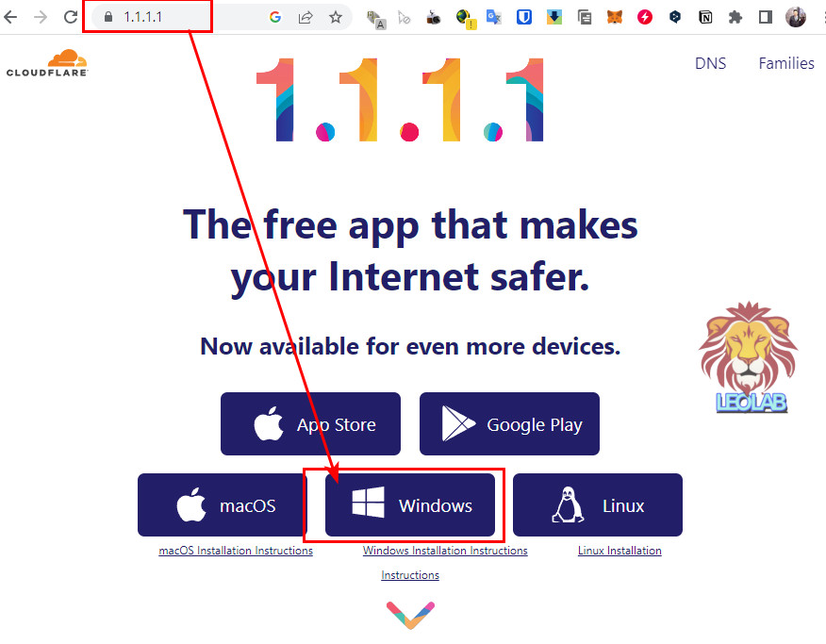The image size is (826, 644).
Task: Open the user profile avatar
Action: (796, 17)
